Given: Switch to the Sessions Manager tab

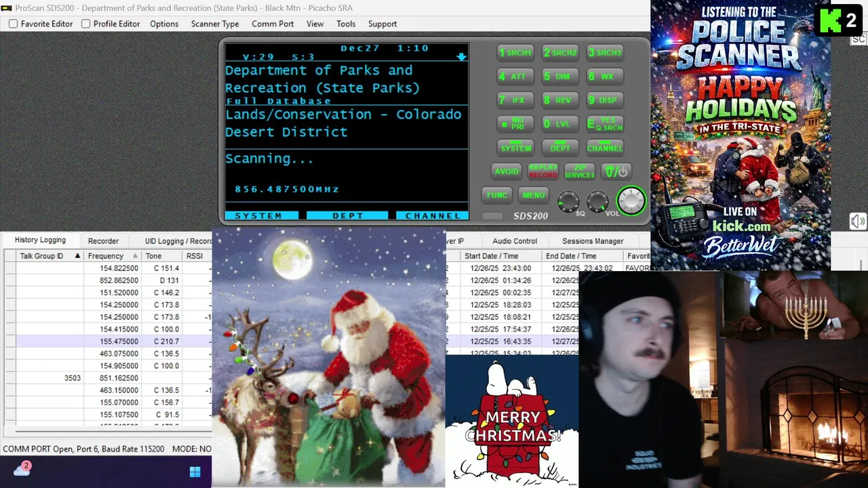Looking at the screenshot, I should click(x=593, y=241).
